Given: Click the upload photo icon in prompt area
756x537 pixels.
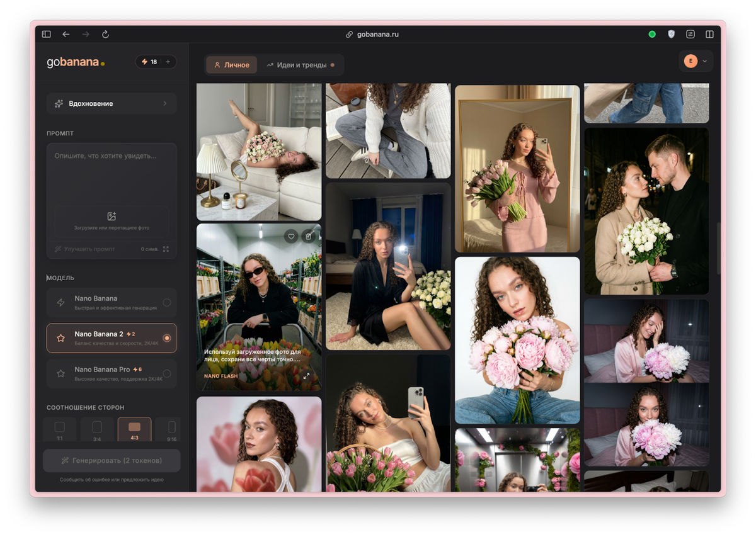Looking at the screenshot, I should pos(112,216).
